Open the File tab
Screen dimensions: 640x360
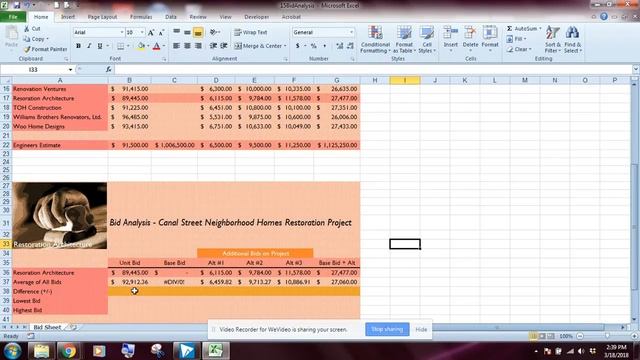click(x=13, y=17)
